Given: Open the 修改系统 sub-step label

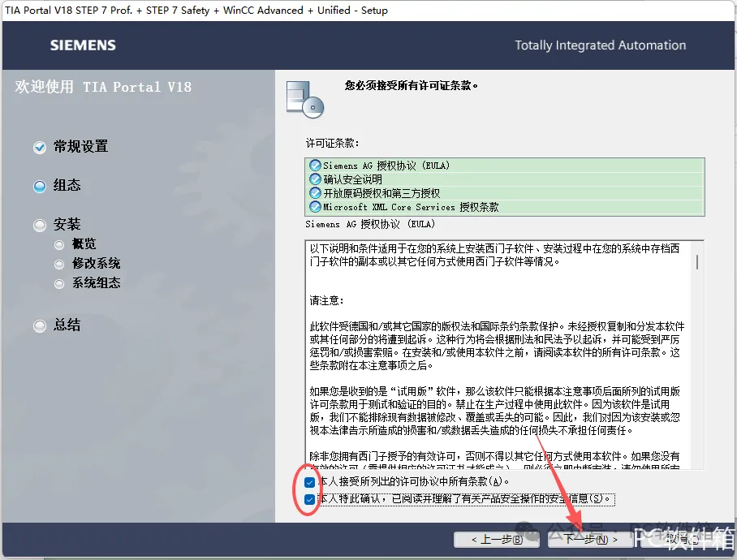Looking at the screenshot, I should click(97, 263).
